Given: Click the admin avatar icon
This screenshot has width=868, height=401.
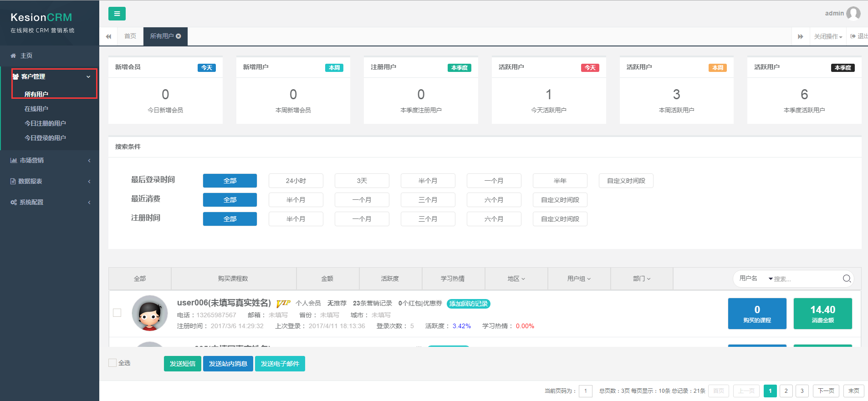Looking at the screenshot, I should [853, 13].
